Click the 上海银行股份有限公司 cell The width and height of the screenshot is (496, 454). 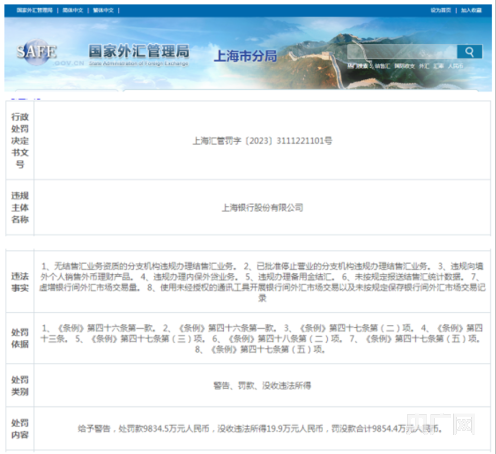coord(262,208)
